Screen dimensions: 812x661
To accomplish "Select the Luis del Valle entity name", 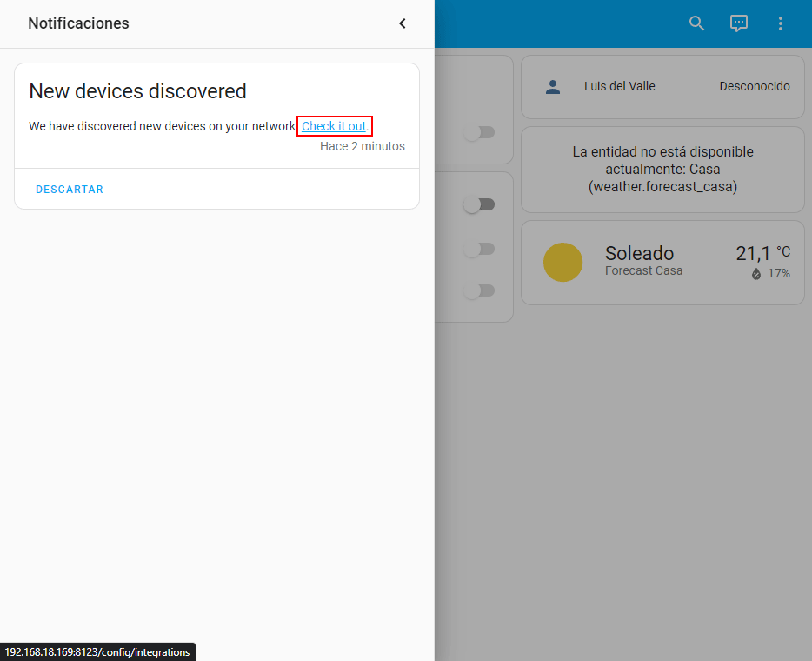I will click(619, 86).
